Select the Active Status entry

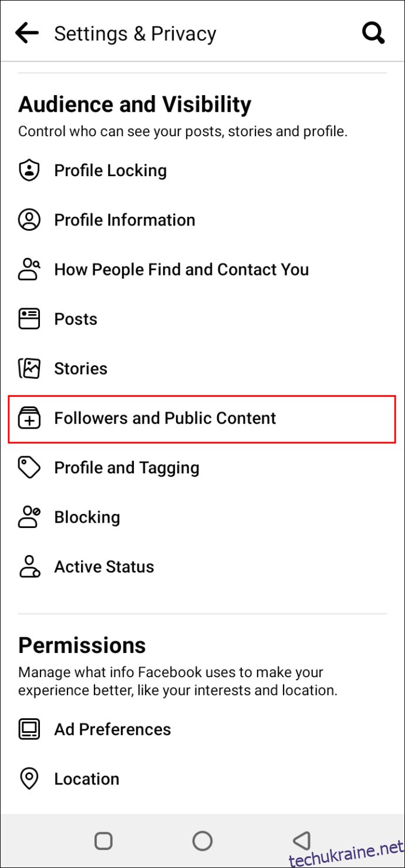pyautogui.click(x=202, y=567)
